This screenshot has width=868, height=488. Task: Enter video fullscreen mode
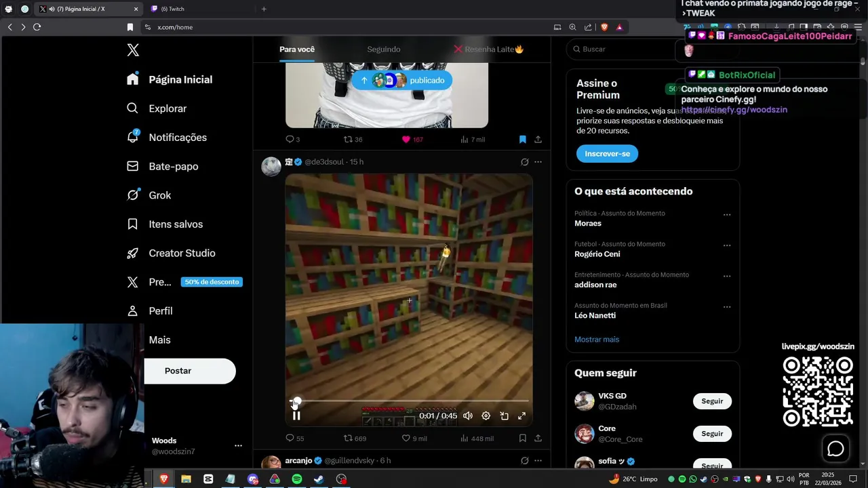[x=521, y=415]
